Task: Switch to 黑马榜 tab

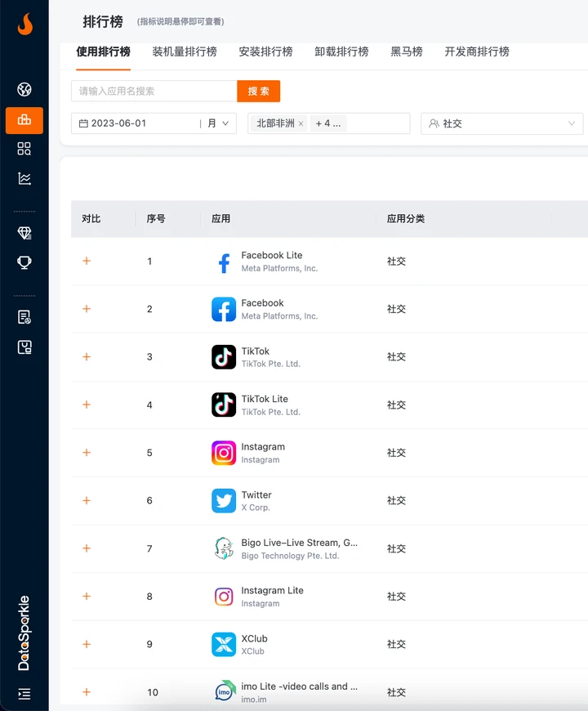Action: click(407, 51)
